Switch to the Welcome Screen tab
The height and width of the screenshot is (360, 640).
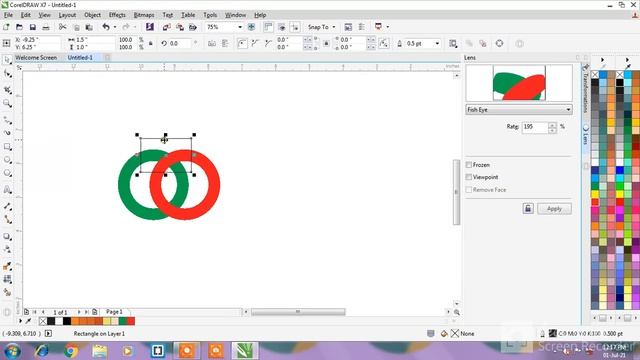pos(36,58)
